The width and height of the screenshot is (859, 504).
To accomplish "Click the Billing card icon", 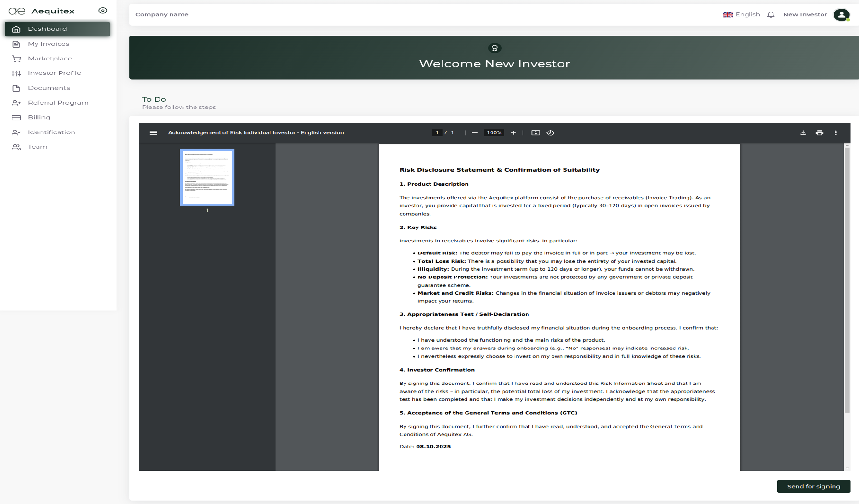I will (x=16, y=118).
